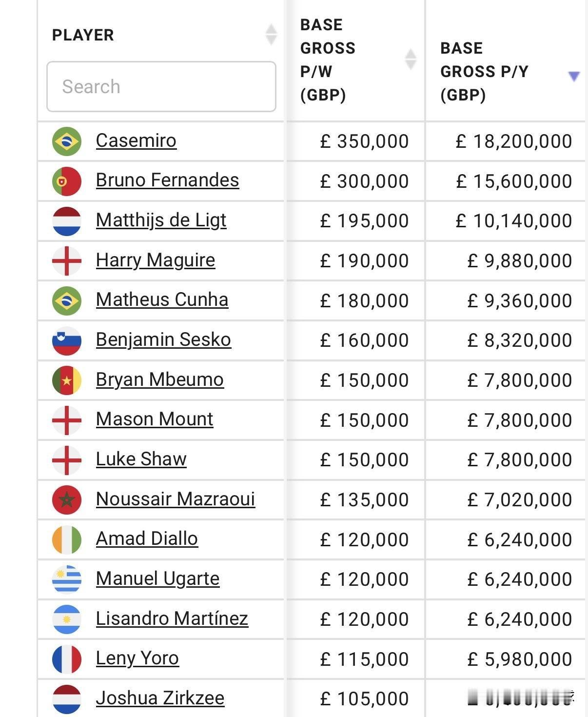The height and width of the screenshot is (717, 588).
Task: Click Cameroon flag next to Bryan Mbeumo
Action: pyautogui.click(x=67, y=380)
